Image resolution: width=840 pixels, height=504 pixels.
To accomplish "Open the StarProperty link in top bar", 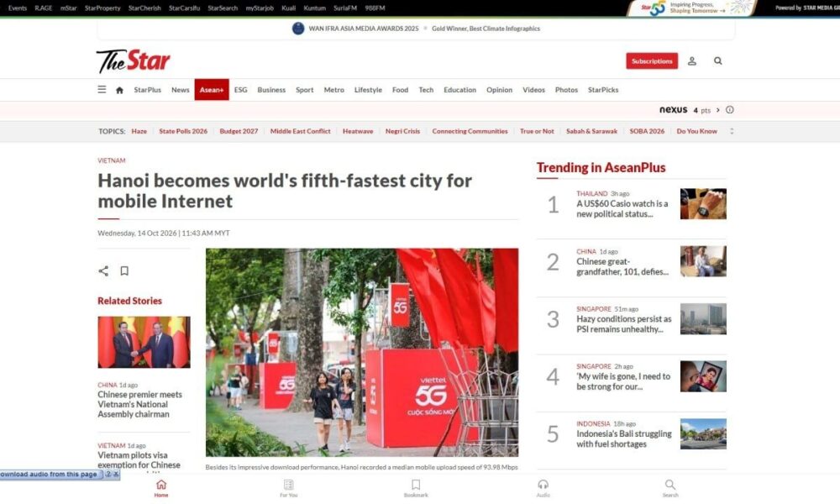I will pyautogui.click(x=102, y=8).
